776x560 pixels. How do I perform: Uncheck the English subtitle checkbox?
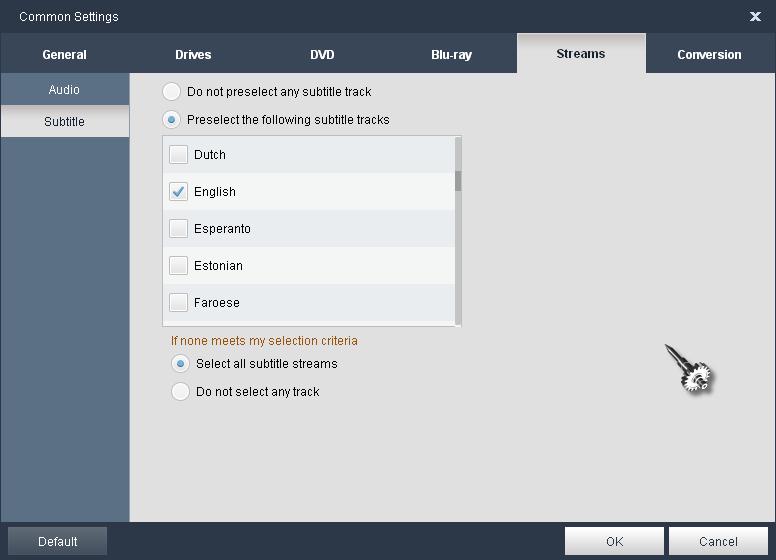pos(179,192)
